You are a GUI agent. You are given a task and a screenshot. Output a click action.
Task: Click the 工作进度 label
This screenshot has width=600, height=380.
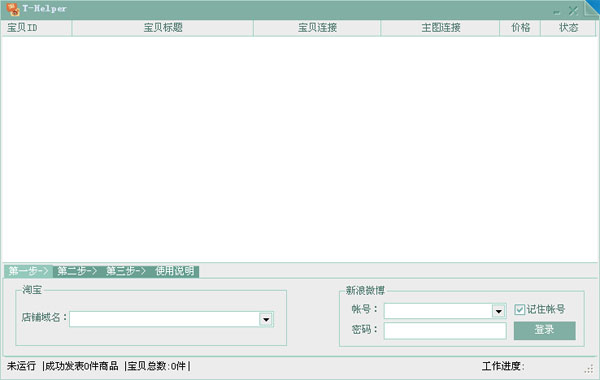tap(503, 366)
